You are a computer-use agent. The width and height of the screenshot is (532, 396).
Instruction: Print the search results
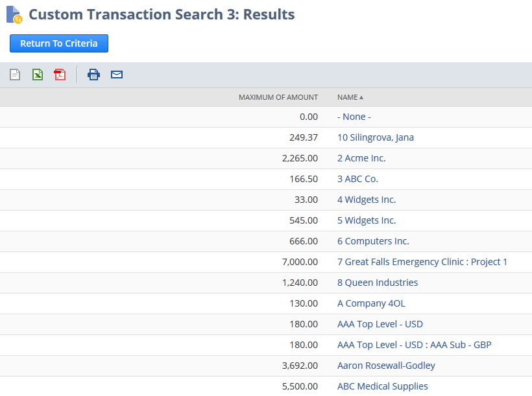click(x=93, y=75)
